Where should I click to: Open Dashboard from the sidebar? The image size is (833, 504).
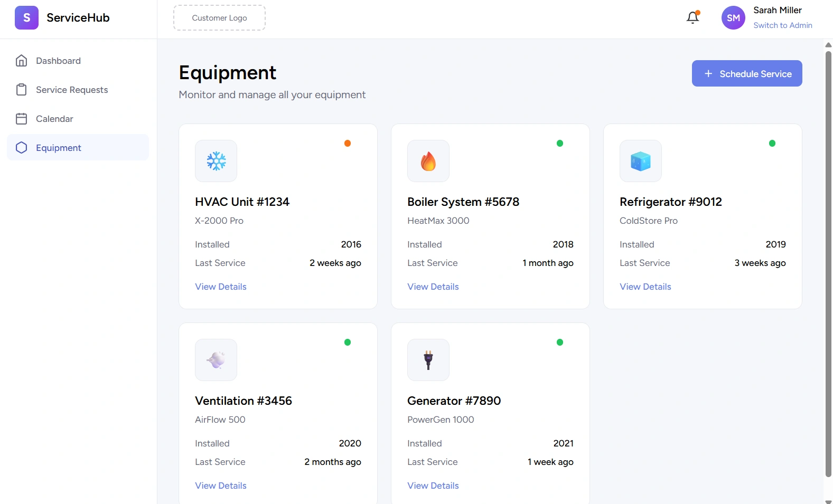58,61
